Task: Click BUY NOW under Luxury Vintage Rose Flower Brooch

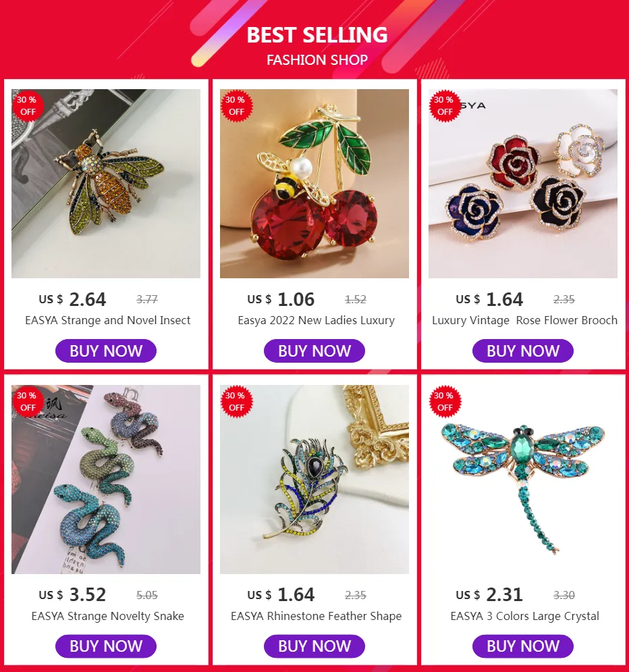Action: pyautogui.click(x=523, y=351)
